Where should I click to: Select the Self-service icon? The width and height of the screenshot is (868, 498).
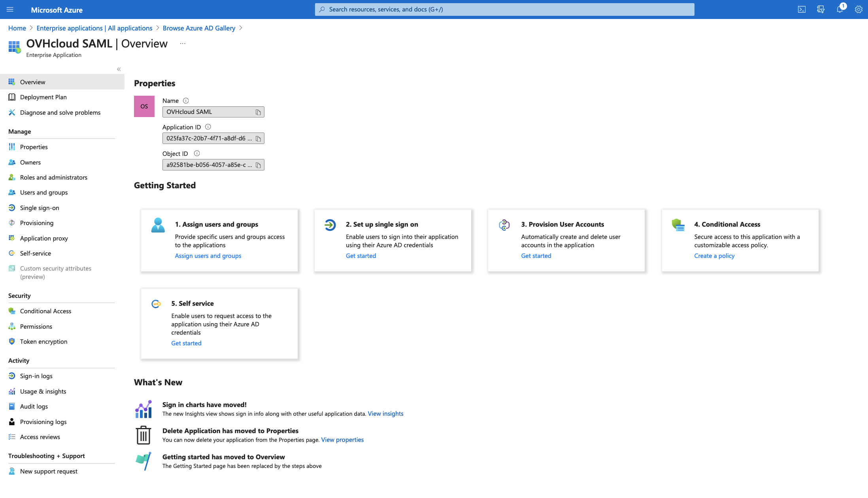(x=11, y=253)
